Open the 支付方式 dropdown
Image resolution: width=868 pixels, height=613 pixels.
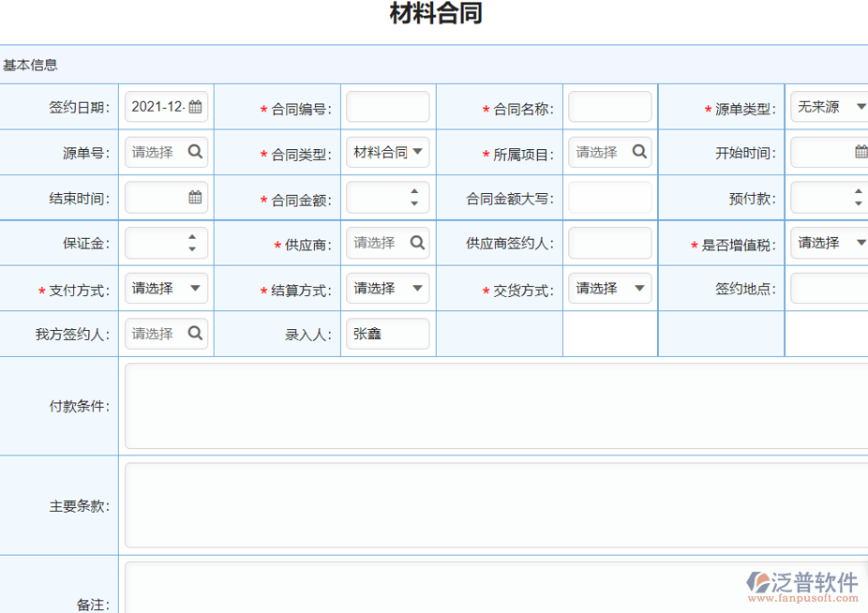195,288
